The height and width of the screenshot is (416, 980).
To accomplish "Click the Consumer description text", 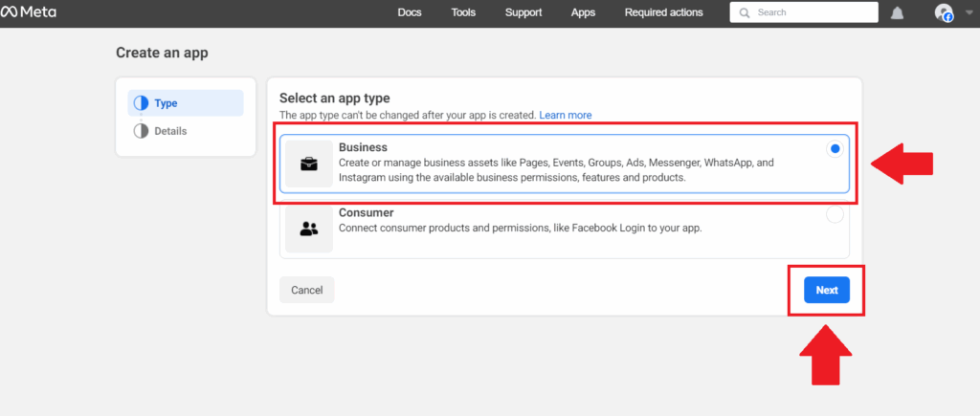I will point(520,228).
